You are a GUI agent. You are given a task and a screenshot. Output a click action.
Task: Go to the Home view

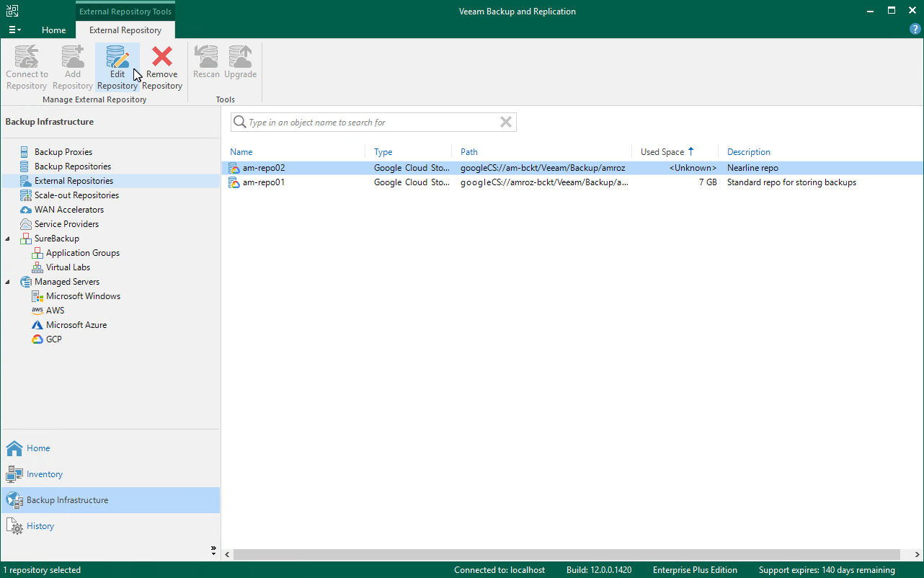point(110,448)
